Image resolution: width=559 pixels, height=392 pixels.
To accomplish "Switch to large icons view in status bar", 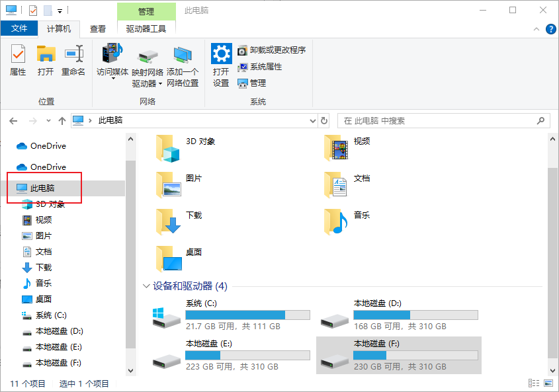I will click(x=548, y=383).
